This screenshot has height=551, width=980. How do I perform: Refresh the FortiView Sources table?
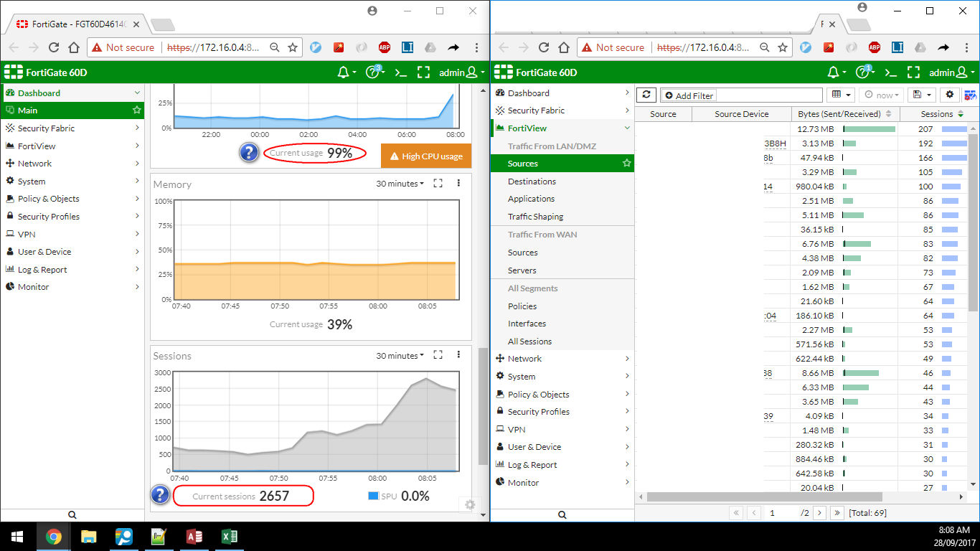pos(645,94)
